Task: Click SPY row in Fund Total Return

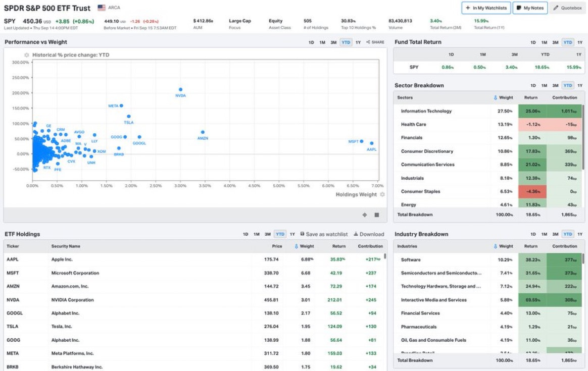Action: 488,67
